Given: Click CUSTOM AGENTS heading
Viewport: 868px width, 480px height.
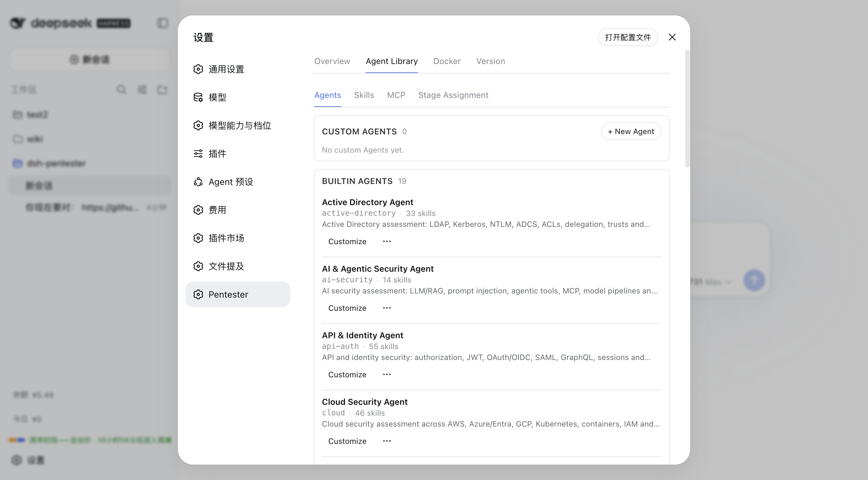Looking at the screenshot, I should click(x=359, y=131).
